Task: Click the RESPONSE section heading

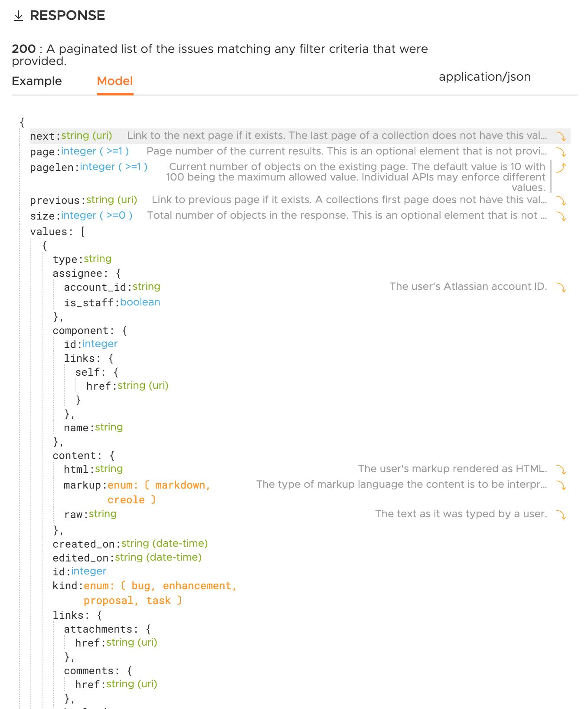Action: click(x=67, y=16)
